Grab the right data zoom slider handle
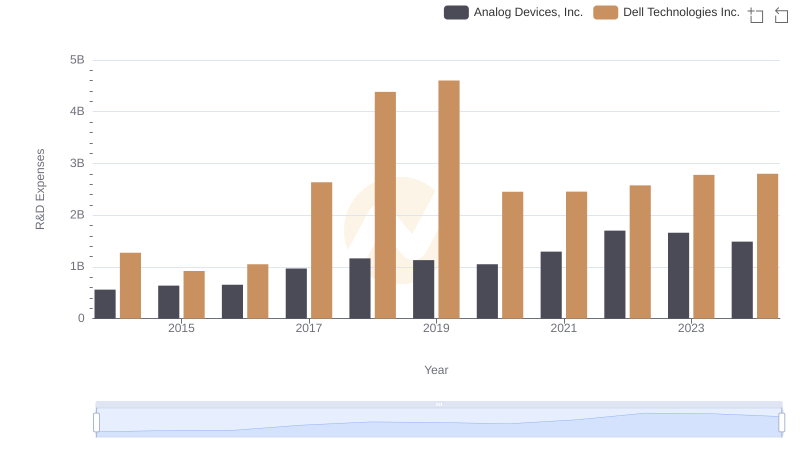Image resolution: width=800 pixels, height=461 pixels. pos(781,422)
